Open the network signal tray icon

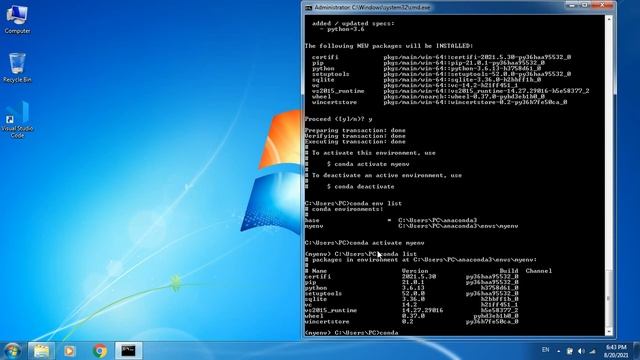(593, 351)
